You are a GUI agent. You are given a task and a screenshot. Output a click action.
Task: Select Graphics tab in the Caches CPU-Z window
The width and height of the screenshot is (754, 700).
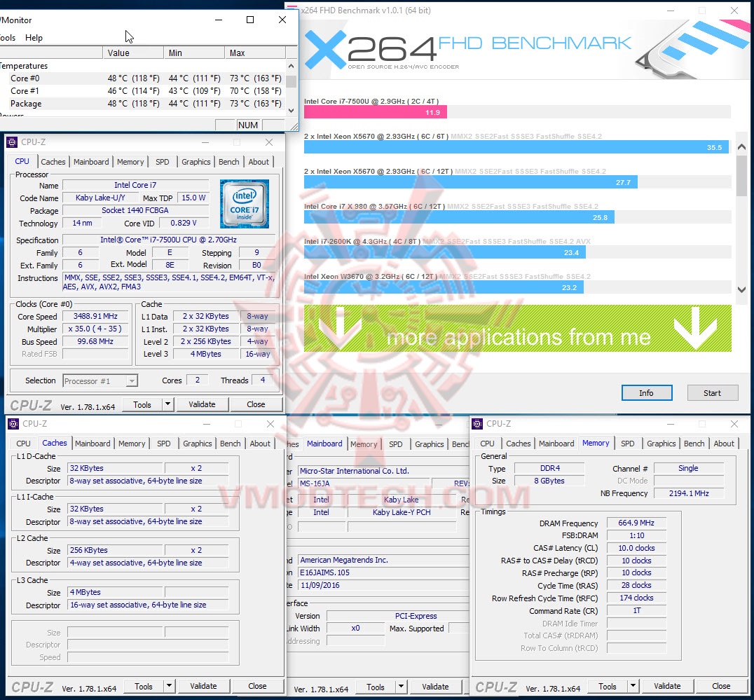tap(197, 444)
